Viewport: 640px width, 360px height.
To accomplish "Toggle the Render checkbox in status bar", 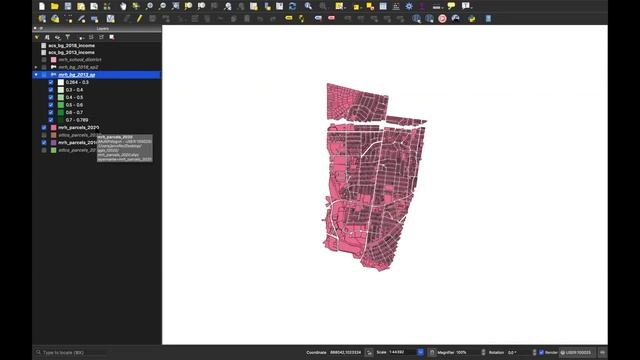I will [542, 352].
